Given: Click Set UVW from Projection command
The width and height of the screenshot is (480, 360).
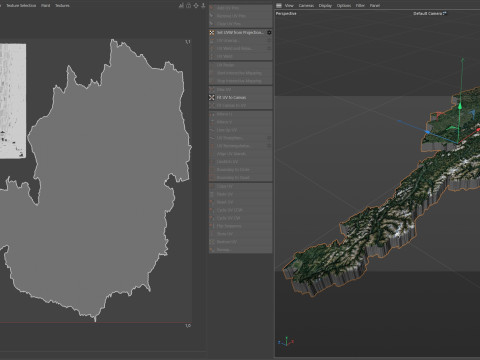Looking at the screenshot, I should pyautogui.click(x=240, y=33).
